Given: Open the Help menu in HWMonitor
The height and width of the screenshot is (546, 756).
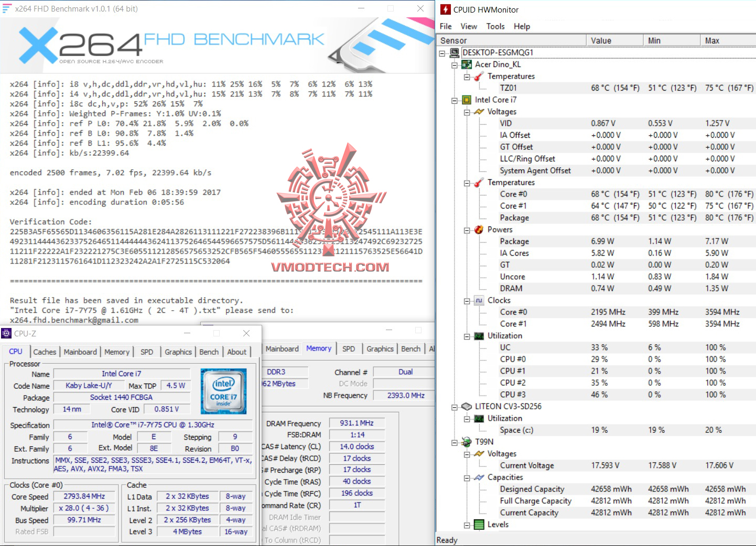Looking at the screenshot, I should point(522,26).
